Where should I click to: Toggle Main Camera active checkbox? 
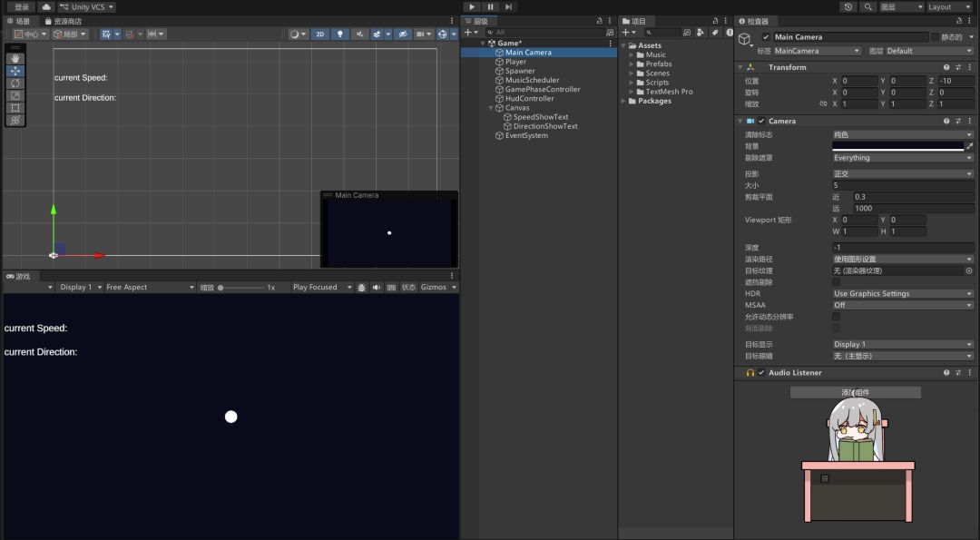[766, 37]
